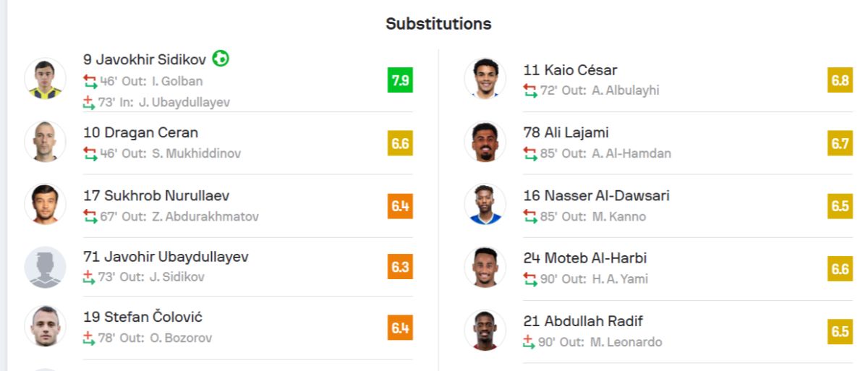Open 78 Ali Lajami player profile
Image resolution: width=868 pixels, height=371 pixels.
[566, 132]
